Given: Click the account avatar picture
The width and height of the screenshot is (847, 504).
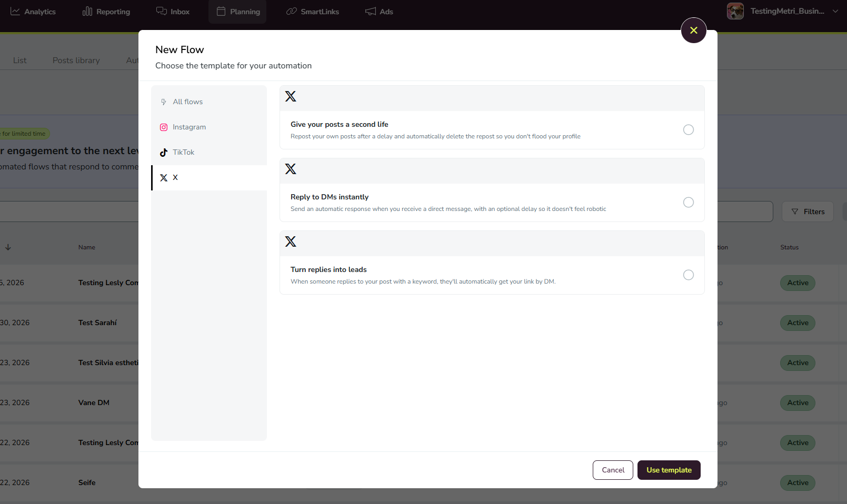Looking at the screenshot, I should 735,11.
